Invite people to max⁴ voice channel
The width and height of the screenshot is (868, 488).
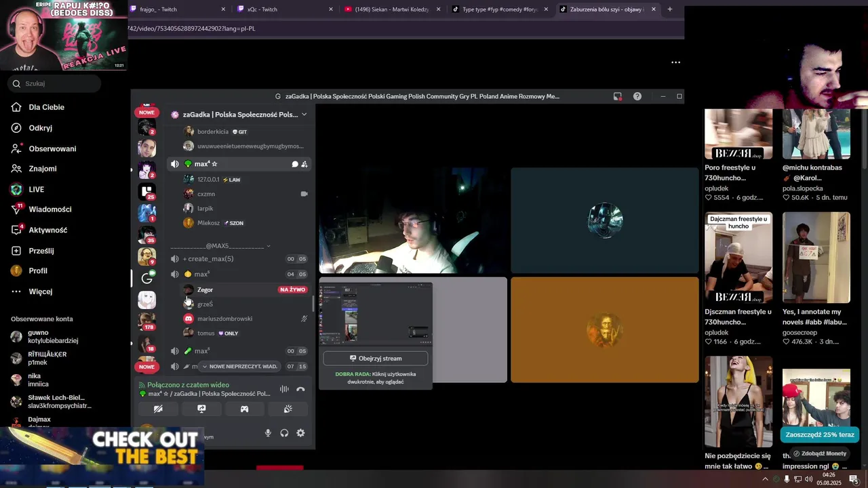pos(304,164)
